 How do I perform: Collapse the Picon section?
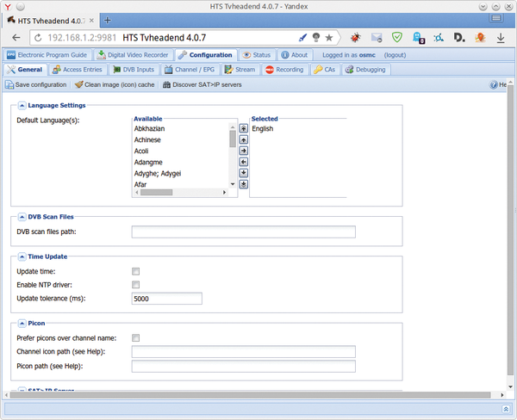tap(22, 323)
